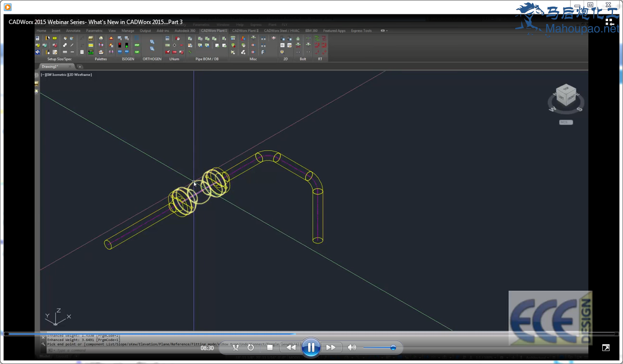Expand the Bolt panel title
This screenshot has width=623, height=364.
(x=303, y=59)
